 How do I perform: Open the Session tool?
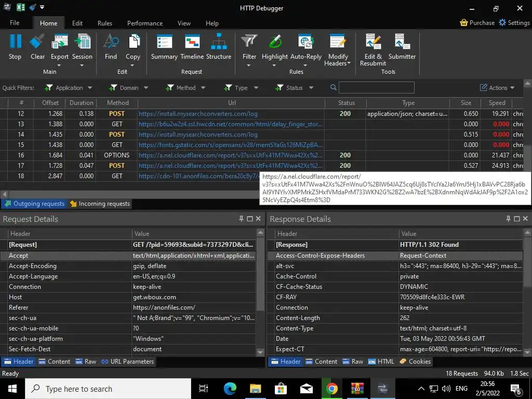pyautogui.click(x=83, y=42)
